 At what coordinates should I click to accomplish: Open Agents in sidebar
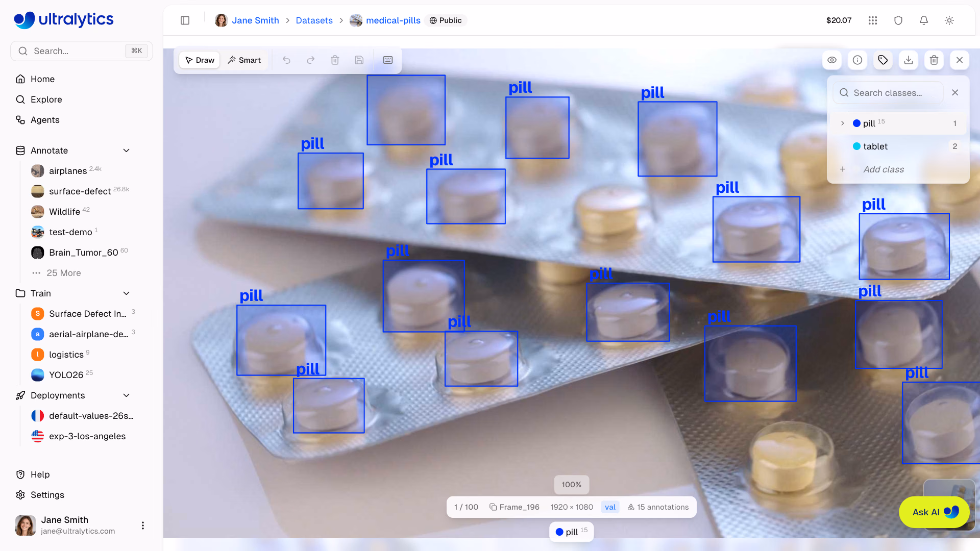(45, 120)
